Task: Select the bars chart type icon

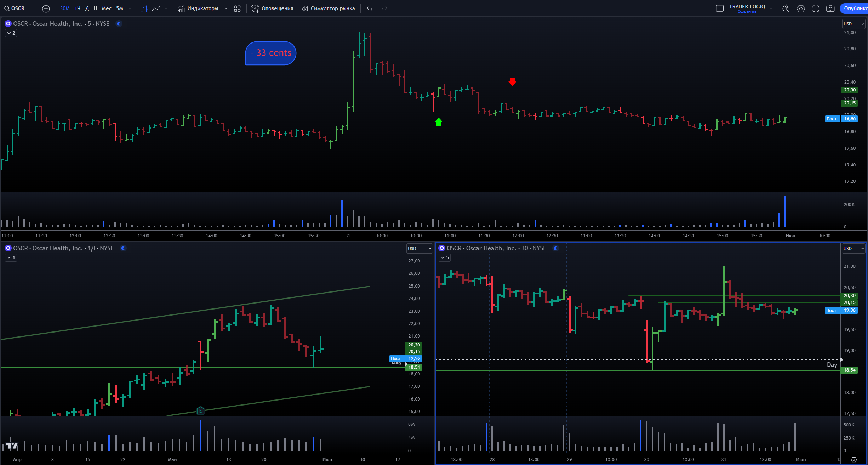Action: 144,8
